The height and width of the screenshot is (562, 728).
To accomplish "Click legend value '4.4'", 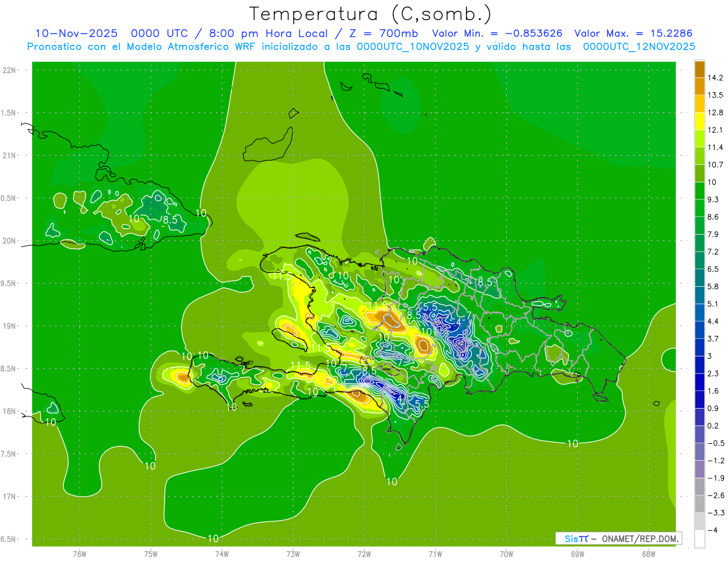I will pos(713,321).
